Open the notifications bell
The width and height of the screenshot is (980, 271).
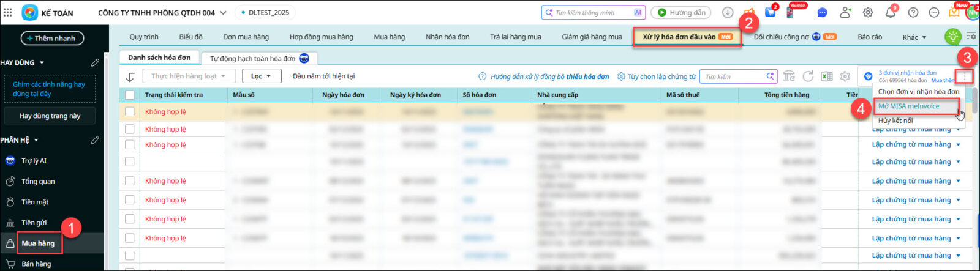(x=890, y=12)
